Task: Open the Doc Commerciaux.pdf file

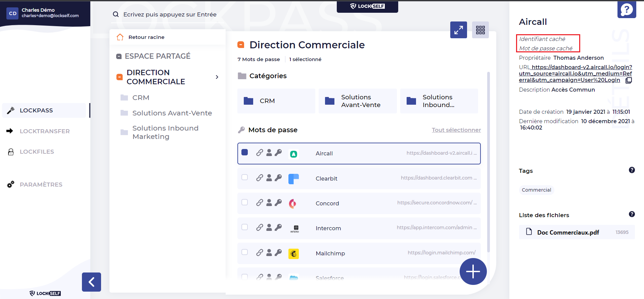Action: coord(568,232)
